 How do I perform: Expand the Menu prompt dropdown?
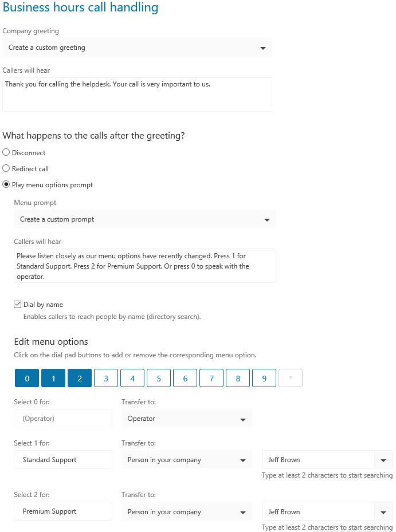(x=145, y=219)
